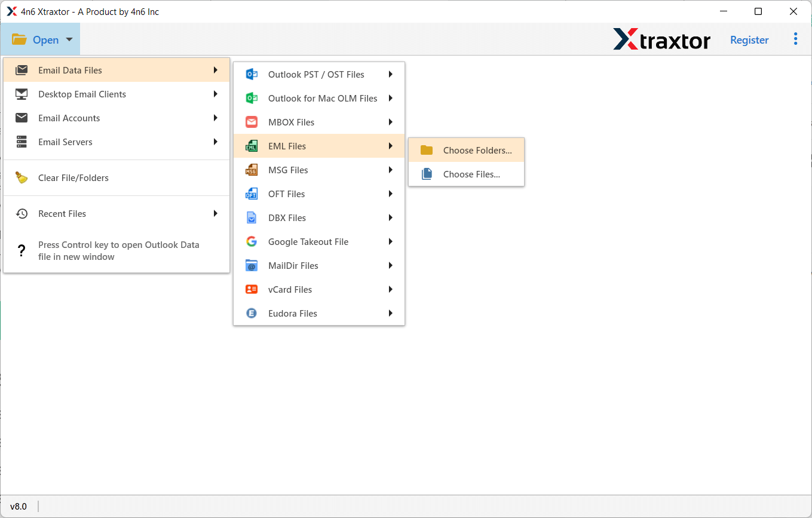This screenshot has height=518, width=812.
Task: Open the DBX Files menu item
Action: pos(319,217)
